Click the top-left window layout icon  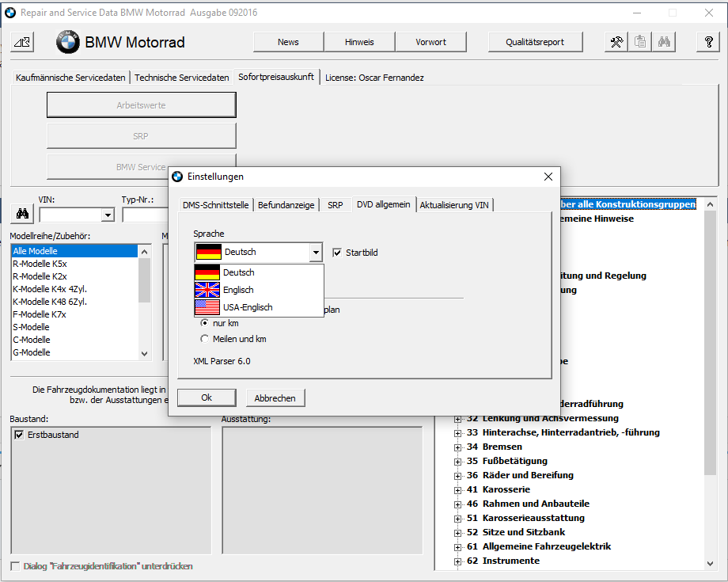pyautogui.click(x=23, y=42)
